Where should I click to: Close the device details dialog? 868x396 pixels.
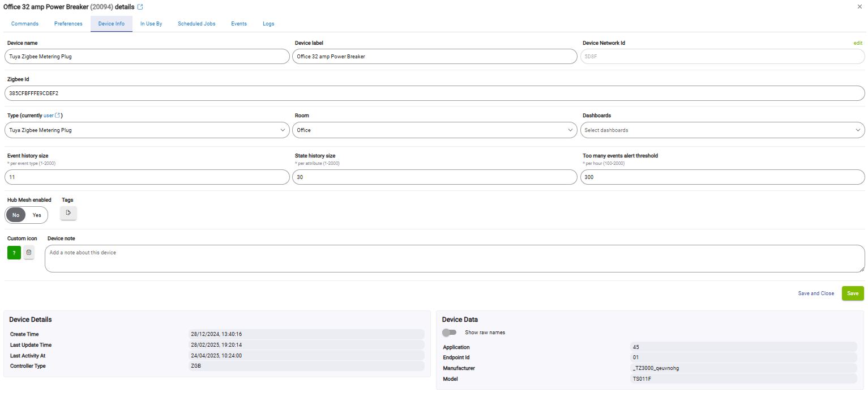(860, 6)
